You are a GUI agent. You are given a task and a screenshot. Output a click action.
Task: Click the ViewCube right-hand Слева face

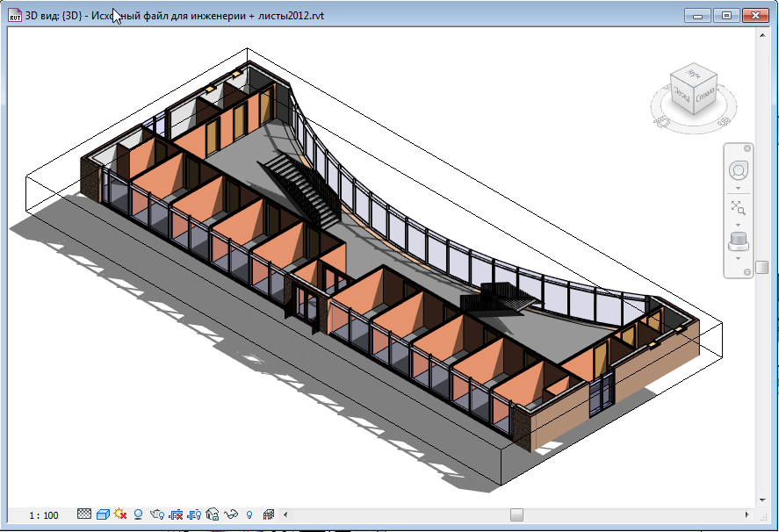(705, 95)
